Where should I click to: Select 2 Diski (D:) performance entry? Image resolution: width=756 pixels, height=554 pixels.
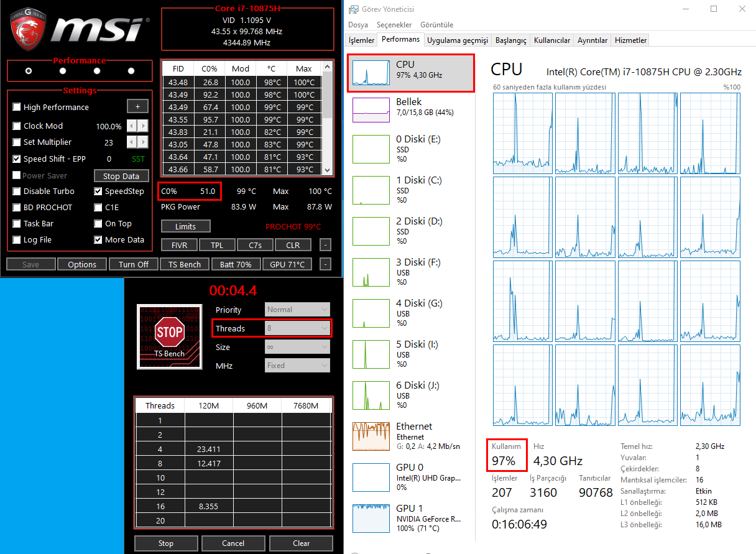pos(410,231)
